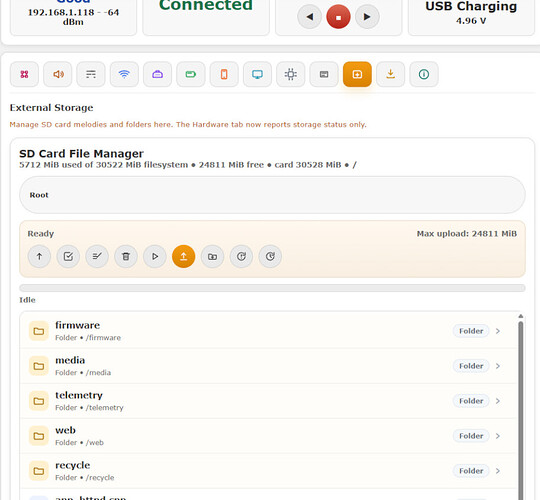Expand the recycle folder chevron

pos(498,471)
